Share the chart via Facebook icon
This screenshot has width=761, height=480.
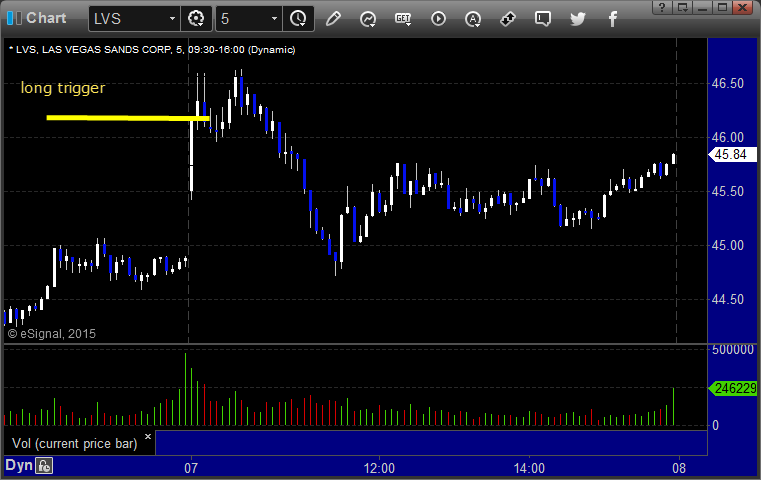coord(613,19)
